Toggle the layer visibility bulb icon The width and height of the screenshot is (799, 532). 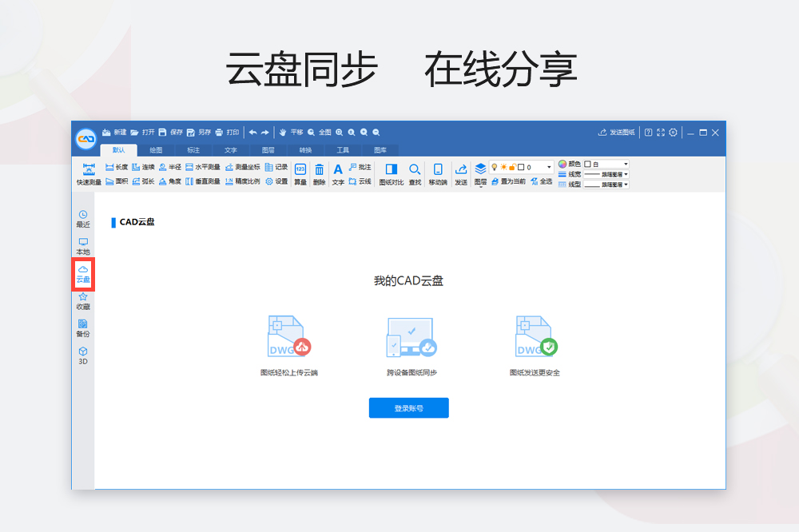(x=495, y=166)
